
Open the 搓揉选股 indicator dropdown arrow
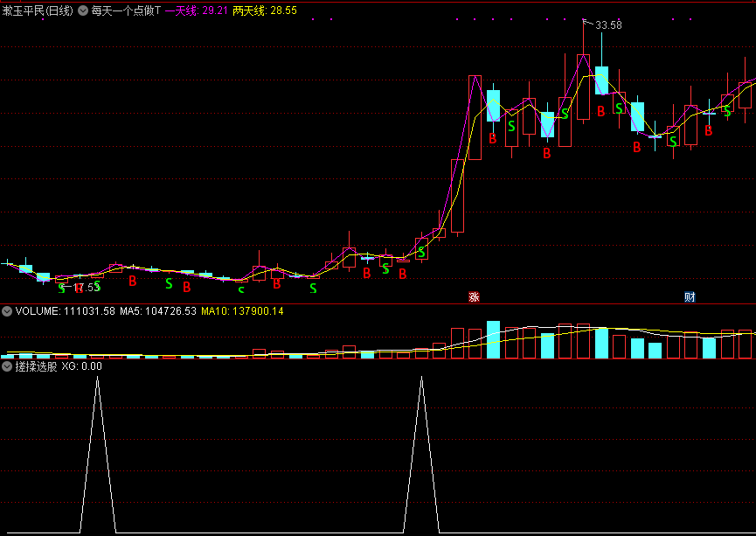point(7,366)
